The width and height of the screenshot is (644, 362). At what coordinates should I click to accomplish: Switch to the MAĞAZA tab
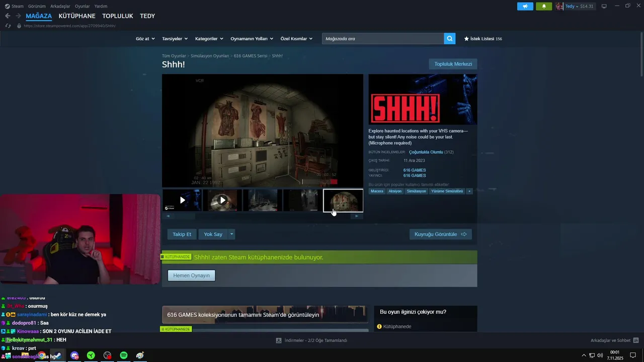(39, 16)
